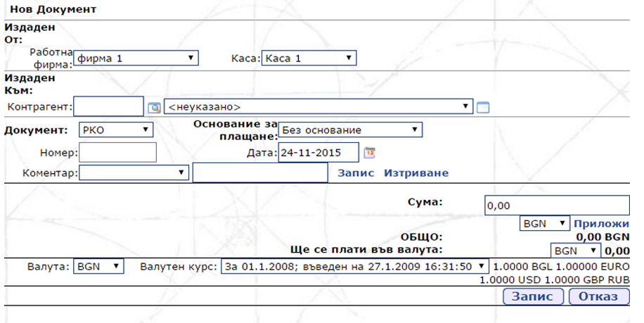Click the exchange rates text 1.0000 BGL 1.00000 EURO
Screen dimensions: 644x323
pyautogui.click(x=561, y=267)
